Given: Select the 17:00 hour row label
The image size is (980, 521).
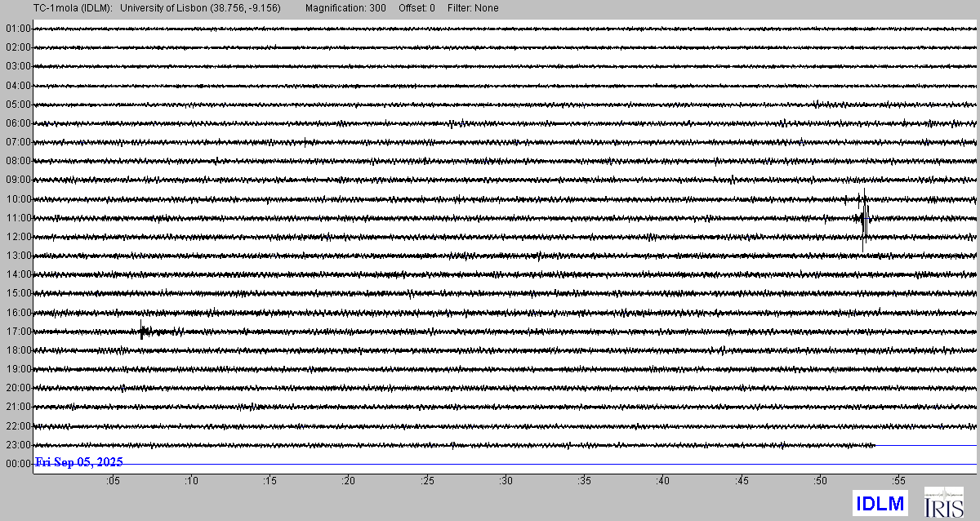Looking at the screenshot, I should tap(18, 332).
